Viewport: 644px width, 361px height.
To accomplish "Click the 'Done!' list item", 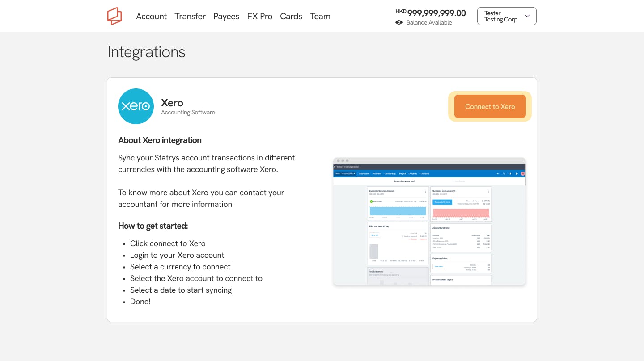I will [140, 302].
